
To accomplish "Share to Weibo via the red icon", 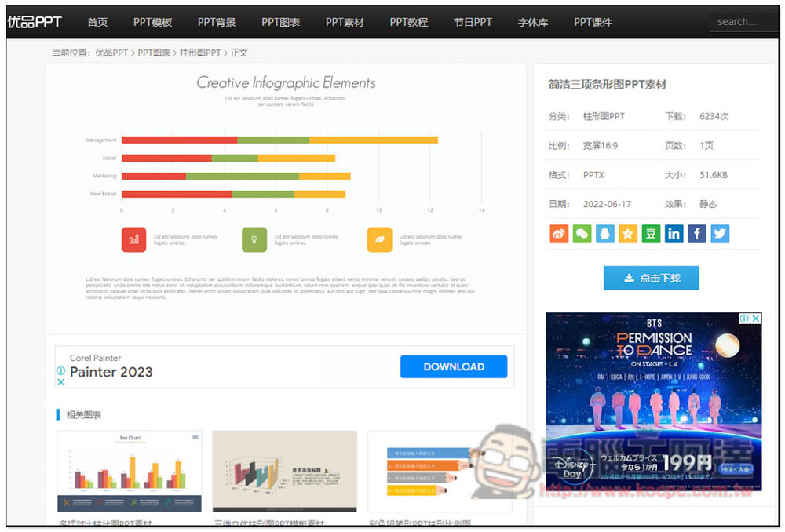I will pyautogui.click(x=559, y=234).
